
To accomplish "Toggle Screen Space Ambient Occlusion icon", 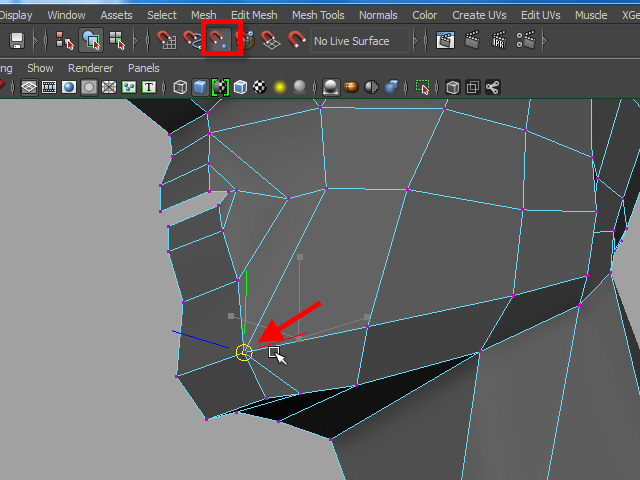I will click(330, 87).
